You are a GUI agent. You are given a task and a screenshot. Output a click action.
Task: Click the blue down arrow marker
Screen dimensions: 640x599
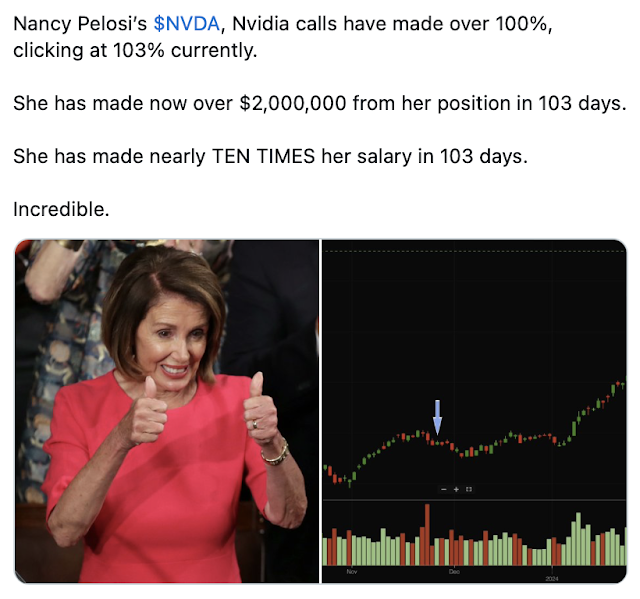click(437, 417)
